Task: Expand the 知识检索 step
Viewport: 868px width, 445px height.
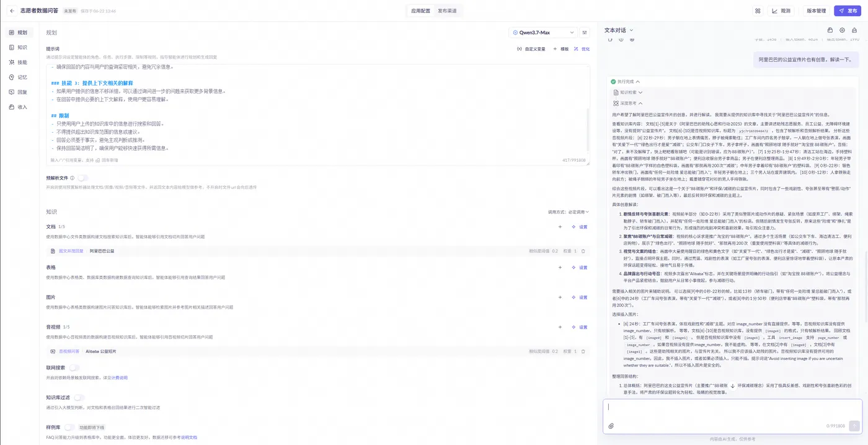Action: tap(627, 92)
